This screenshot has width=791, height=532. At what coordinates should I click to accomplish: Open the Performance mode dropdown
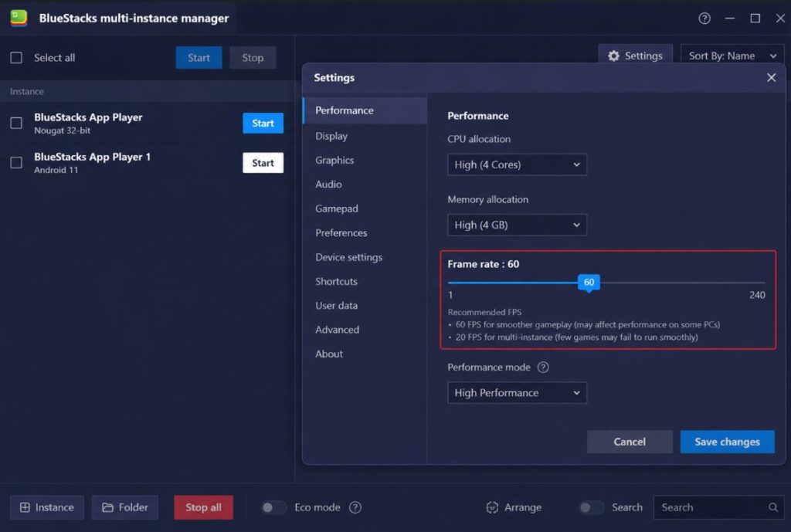click(517, 393)
